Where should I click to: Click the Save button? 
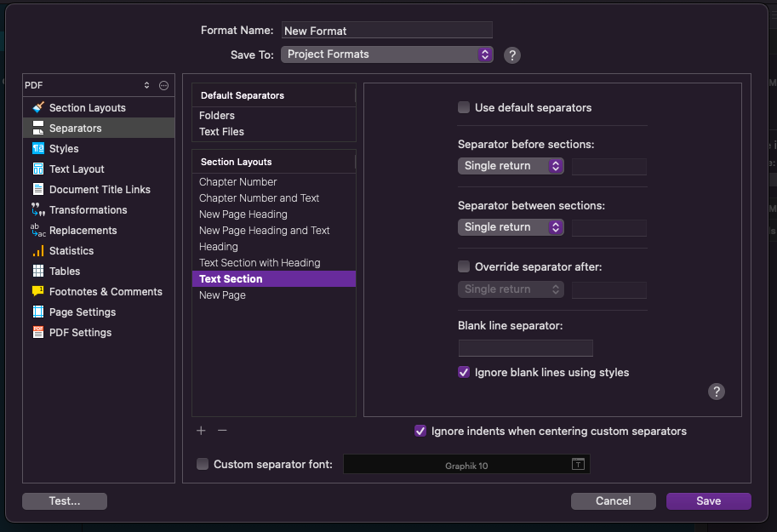point(709,501)
